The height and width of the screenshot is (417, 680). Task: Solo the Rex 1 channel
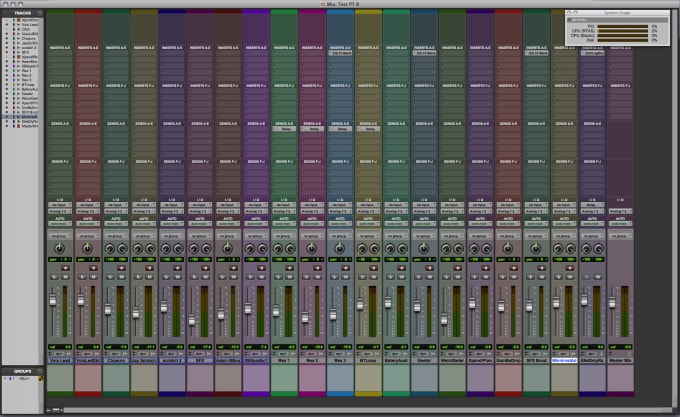[x=278, y=277]
